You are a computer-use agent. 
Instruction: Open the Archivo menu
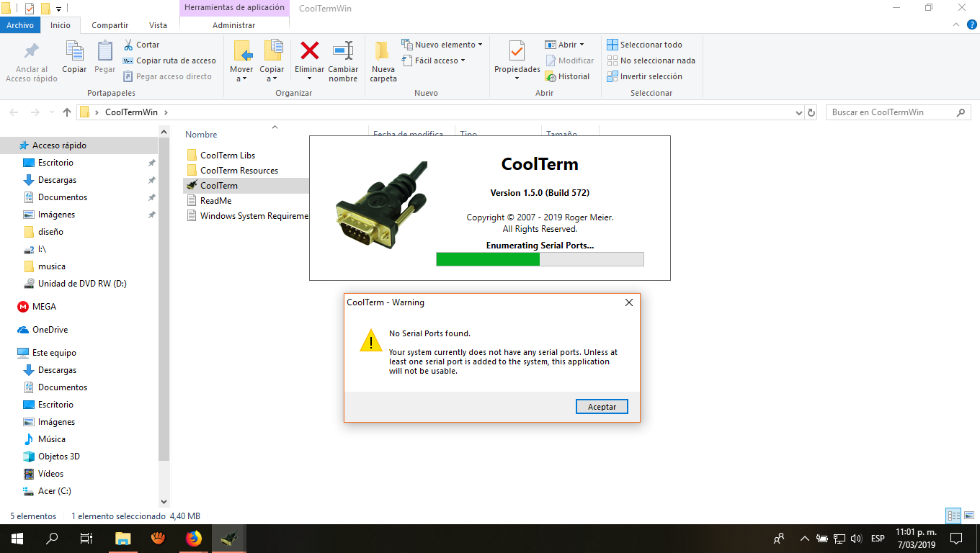[20, 25]
